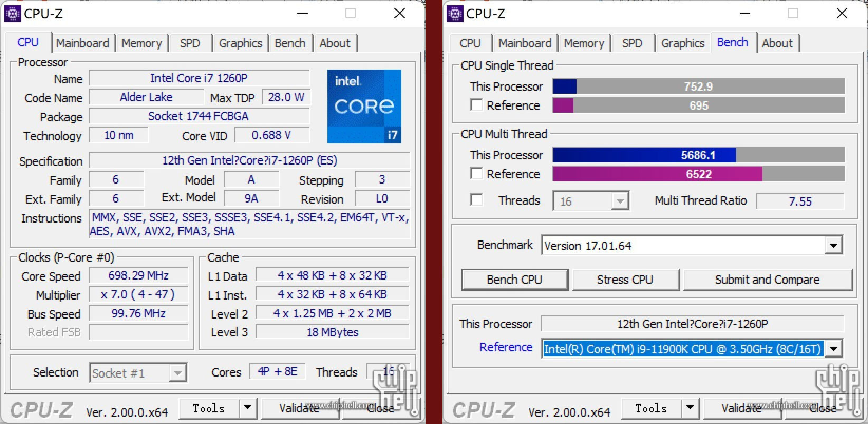Click Multi Thread Ratio value 7.55
Image resolution: width=868 pixels, height=424 pixels.
point(800,201)
